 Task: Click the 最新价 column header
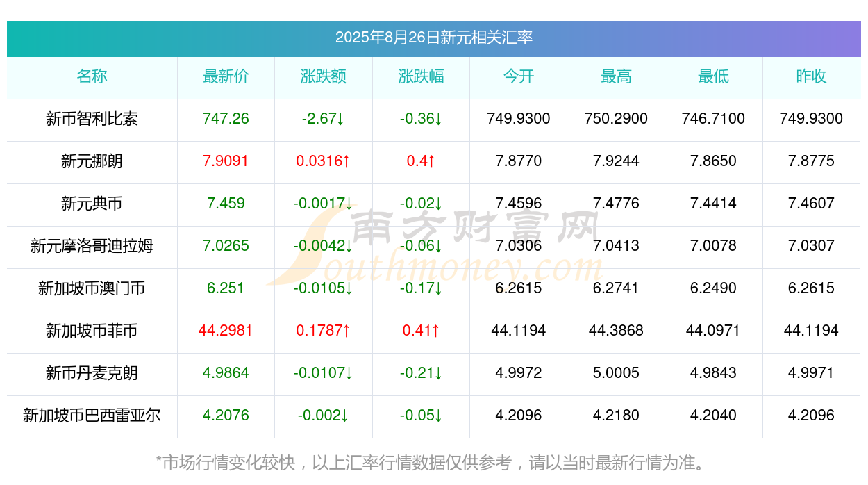pyautogui.click(x=226, y=76)
